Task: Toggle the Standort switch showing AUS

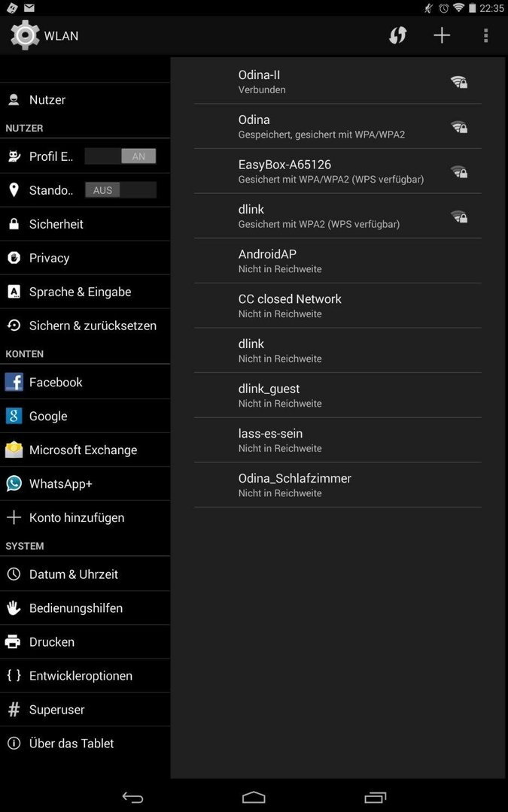Action: pos(120,190)
